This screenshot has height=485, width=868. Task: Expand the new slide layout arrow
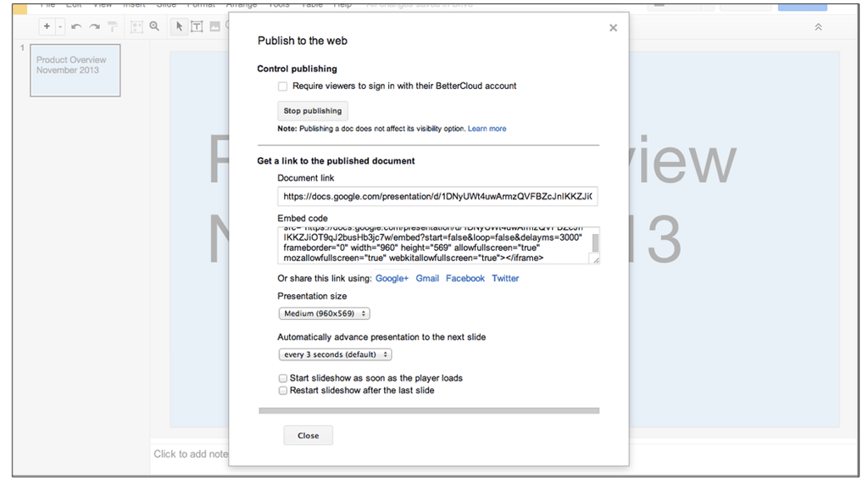(60, 26)
